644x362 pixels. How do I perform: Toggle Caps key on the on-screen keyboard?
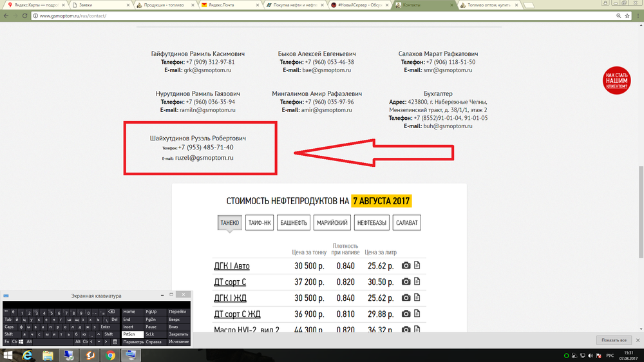[x=9, y=327]
